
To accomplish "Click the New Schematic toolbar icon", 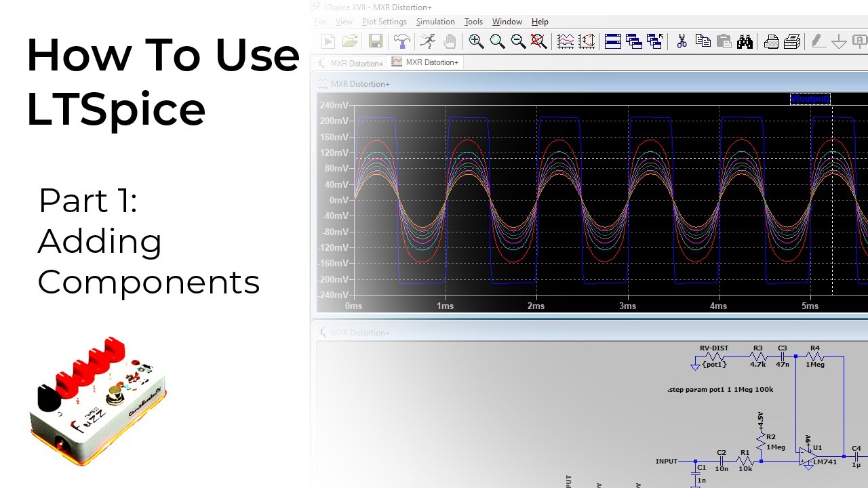I will (x=328, y=41).
